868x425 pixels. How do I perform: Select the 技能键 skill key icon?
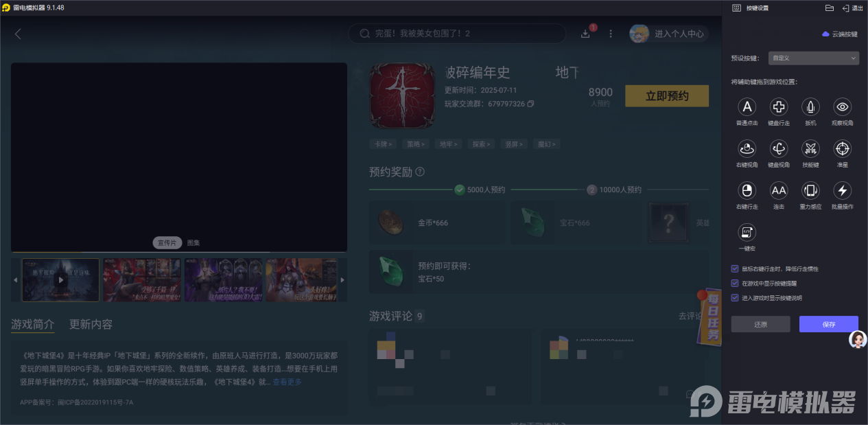click(810, 148)
